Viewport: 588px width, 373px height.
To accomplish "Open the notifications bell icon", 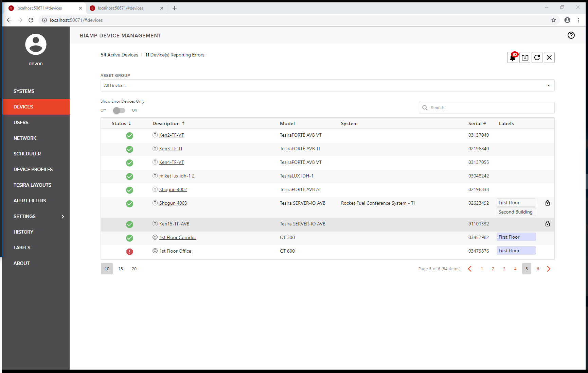I will 513,57.
